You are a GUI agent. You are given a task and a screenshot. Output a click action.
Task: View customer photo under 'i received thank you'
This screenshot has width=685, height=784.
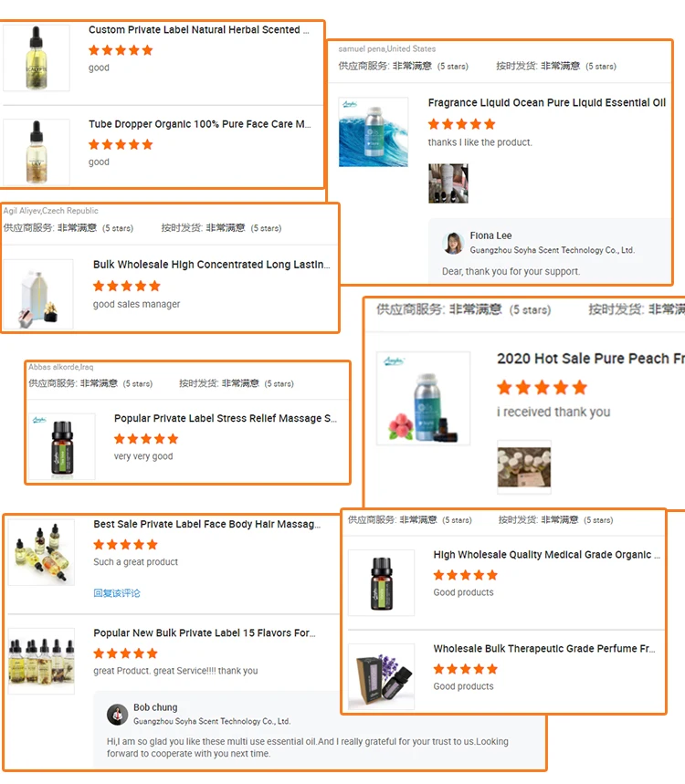524,467
